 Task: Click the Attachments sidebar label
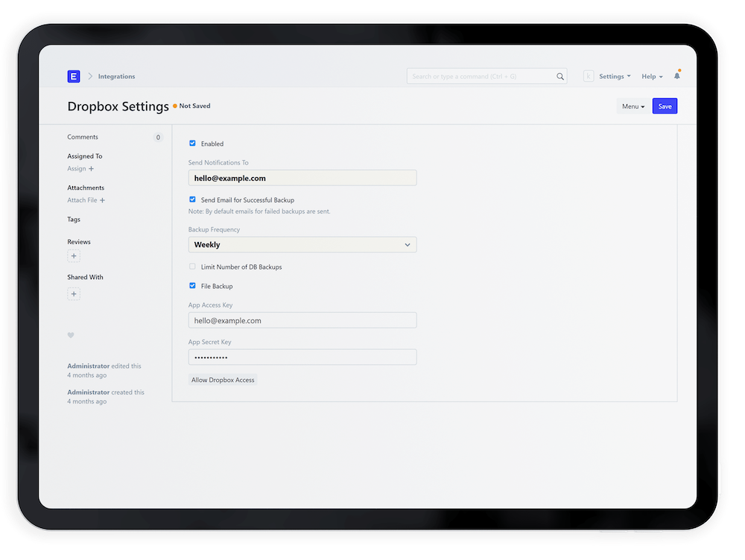click(86, 188)
